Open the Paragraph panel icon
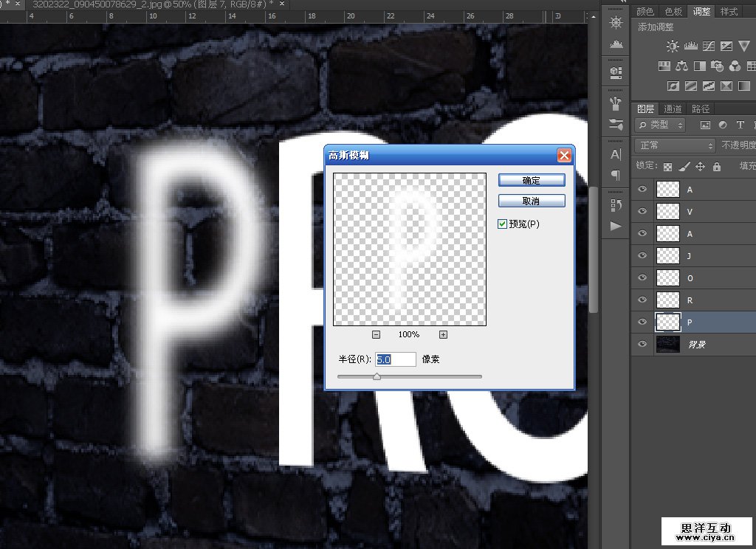The height and width of the screenshot is (549, 756). tap(616, 175)
